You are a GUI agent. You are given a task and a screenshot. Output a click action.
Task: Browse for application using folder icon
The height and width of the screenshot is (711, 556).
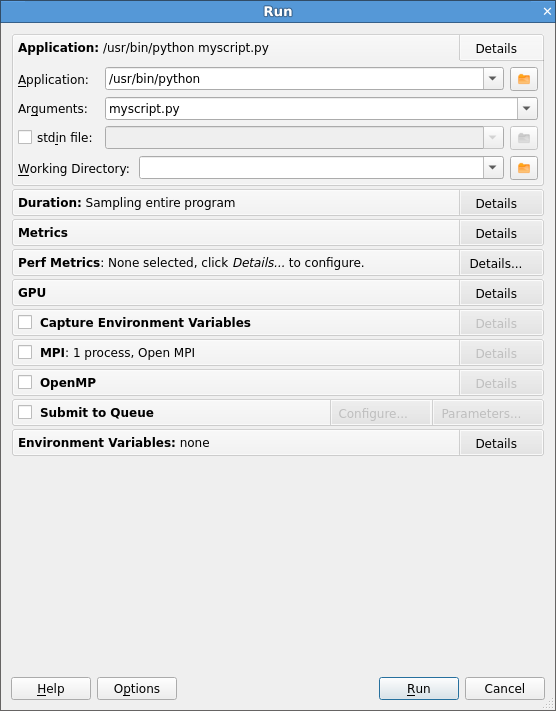point(524,79)
